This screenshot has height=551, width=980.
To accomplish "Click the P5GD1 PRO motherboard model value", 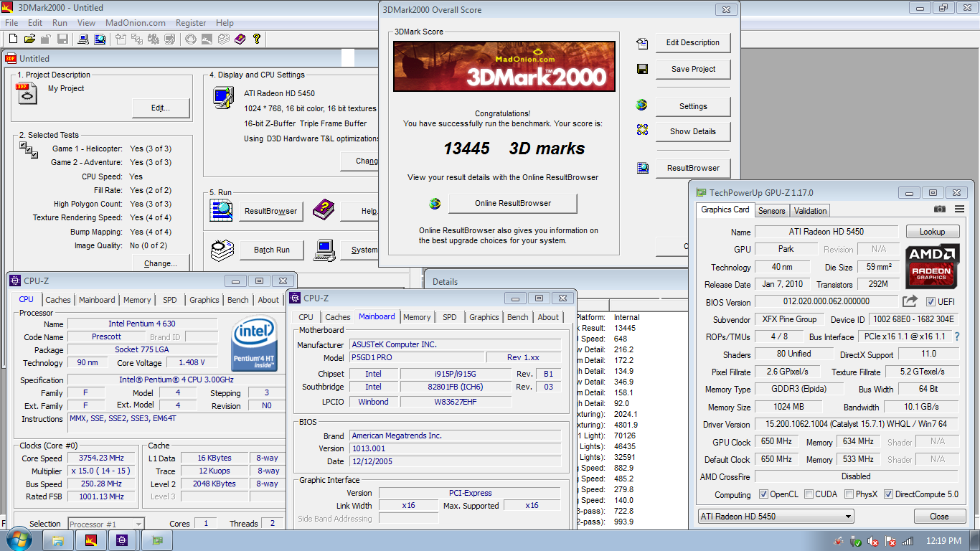I will (417, 357).
